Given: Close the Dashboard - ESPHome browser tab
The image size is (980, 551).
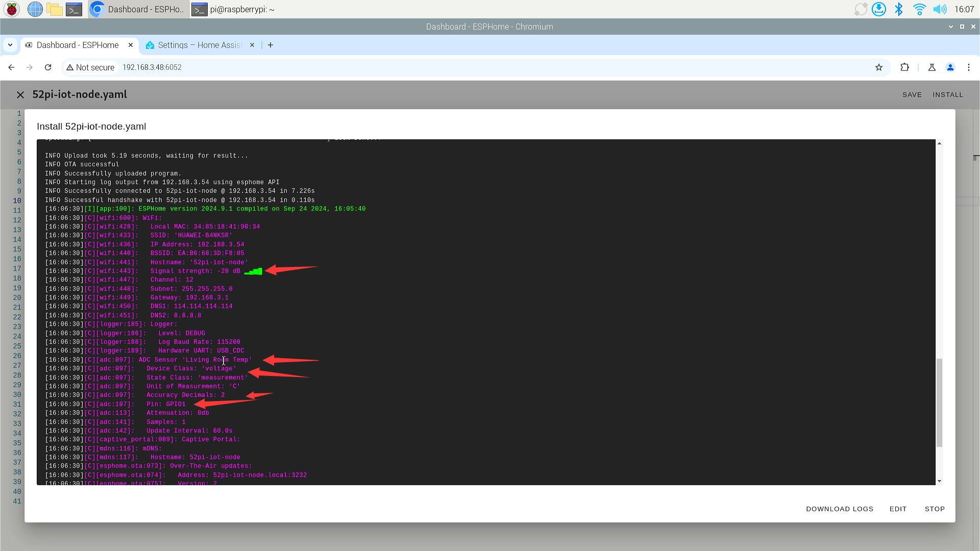Looking at the screenshot, I should point(131,45).
